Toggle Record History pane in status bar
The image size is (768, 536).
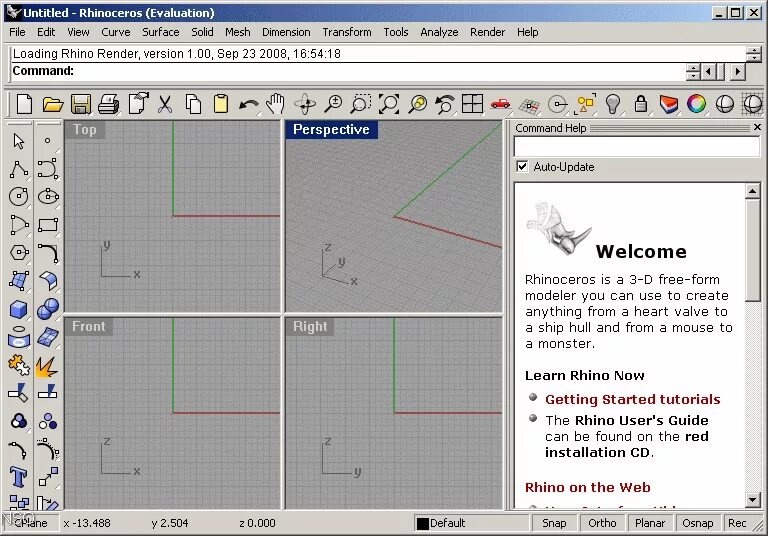(x=737, y=523)
